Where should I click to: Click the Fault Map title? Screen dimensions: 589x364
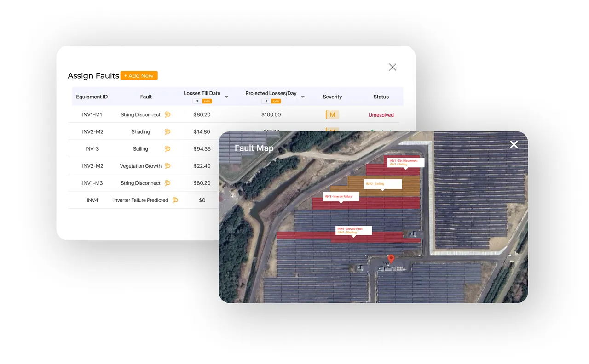(254, 148)
